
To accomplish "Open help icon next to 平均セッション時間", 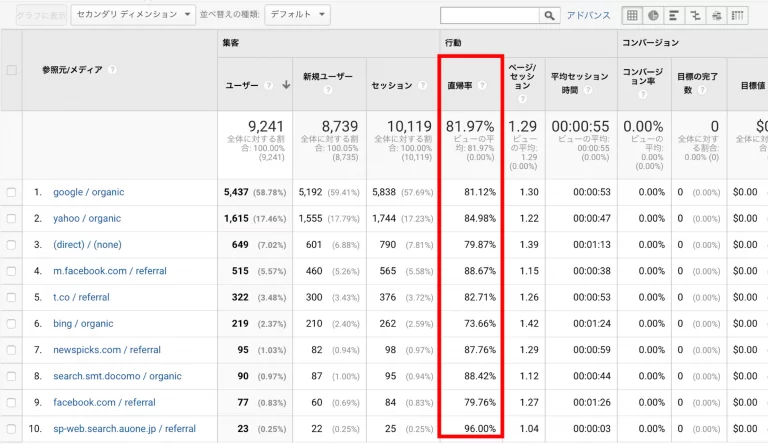I will click(588, 90).
